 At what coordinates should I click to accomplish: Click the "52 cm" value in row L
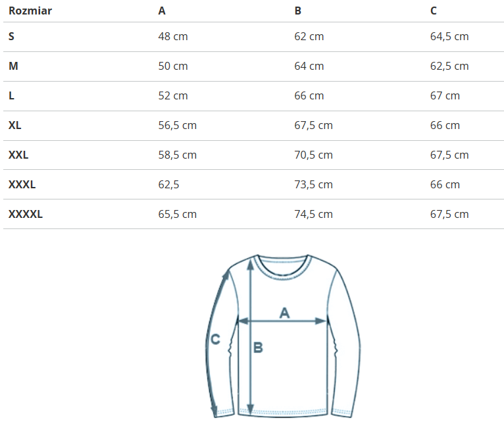coord(173,95)
